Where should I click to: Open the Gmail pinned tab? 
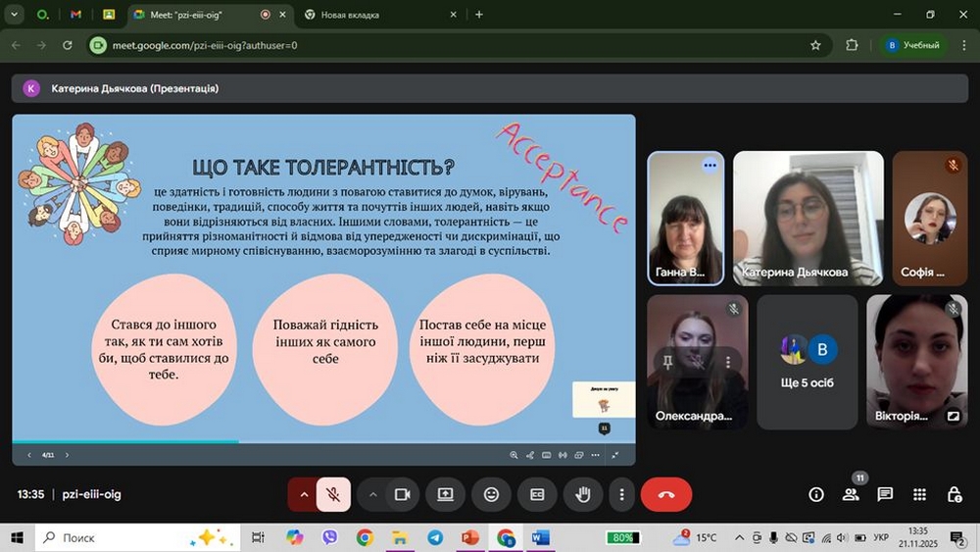pos(76,15)
